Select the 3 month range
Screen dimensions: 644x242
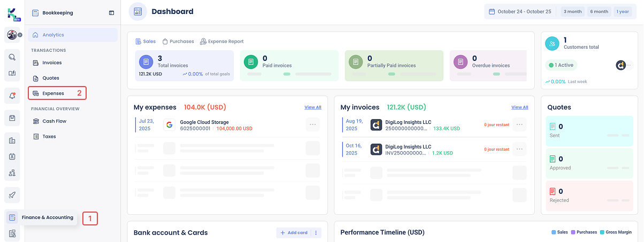click(x=572, y=11)
